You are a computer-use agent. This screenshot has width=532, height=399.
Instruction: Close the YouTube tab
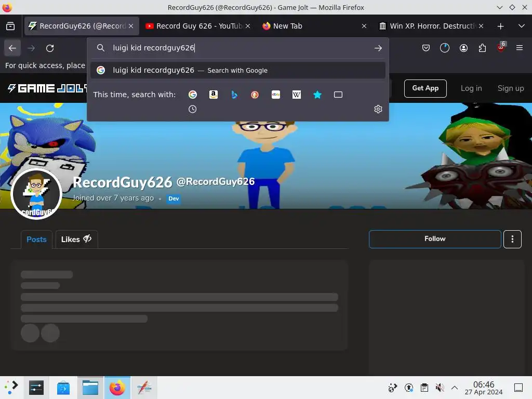248,26
